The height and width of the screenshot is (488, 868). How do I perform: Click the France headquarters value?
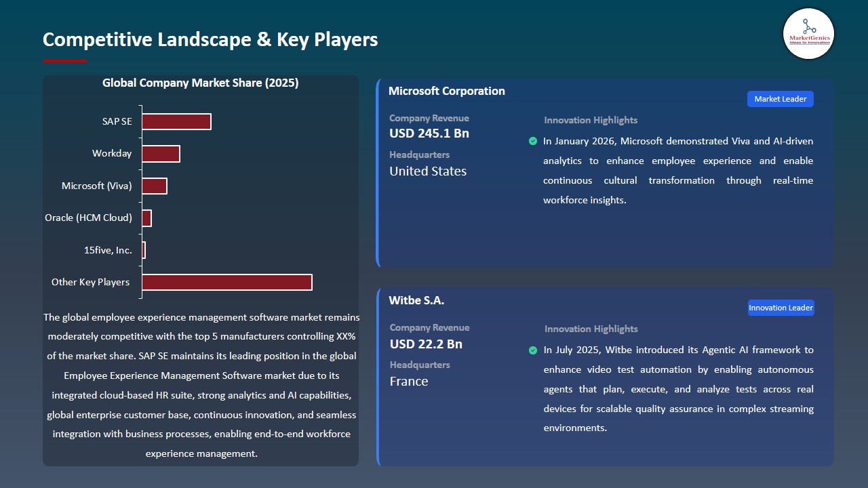[409, 382]
